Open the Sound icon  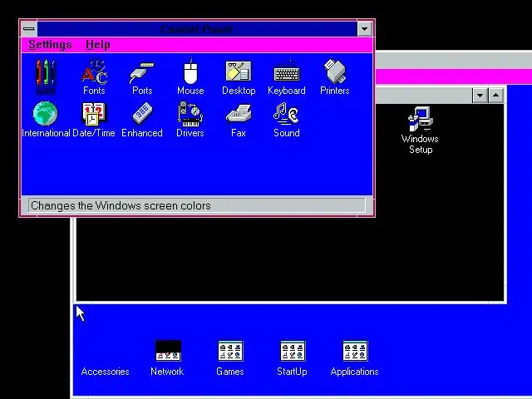(x=287, y=114)
